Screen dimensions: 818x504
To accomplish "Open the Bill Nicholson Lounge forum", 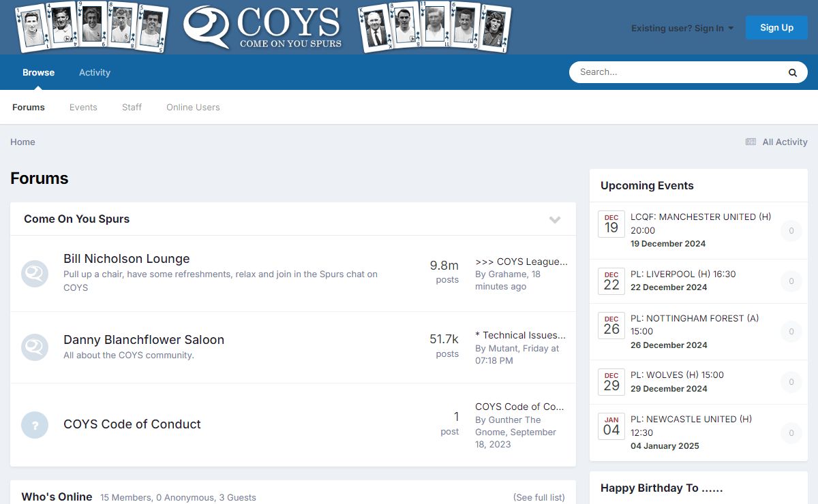I will click(127, 259).
